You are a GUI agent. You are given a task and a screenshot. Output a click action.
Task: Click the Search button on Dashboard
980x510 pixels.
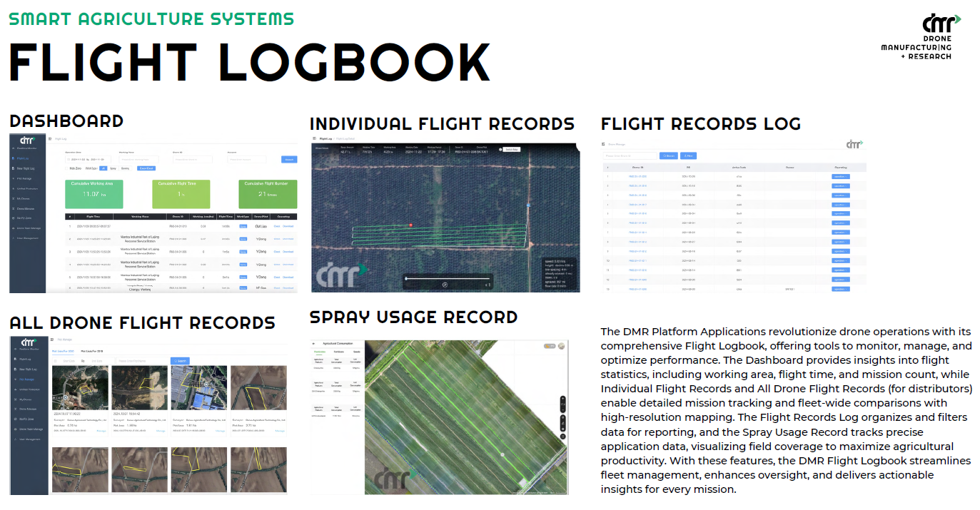(x=289, y=159)
